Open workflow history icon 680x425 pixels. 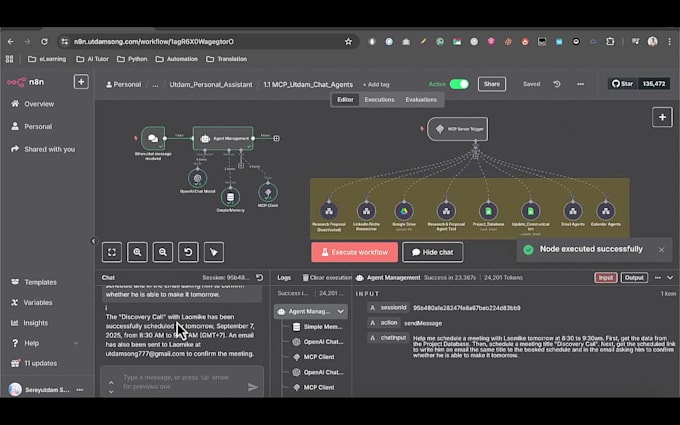pos(557,84)
